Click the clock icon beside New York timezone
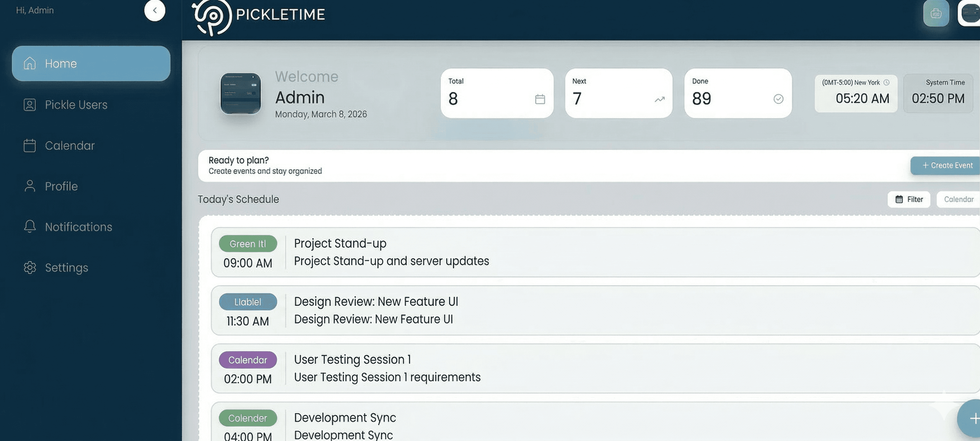 click(x=888, y=82)
